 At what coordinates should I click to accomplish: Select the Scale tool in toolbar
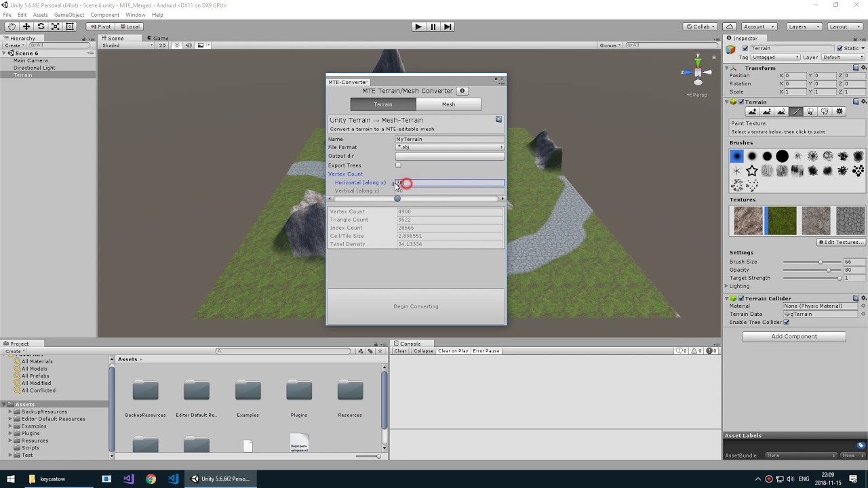tap(55, 26)
